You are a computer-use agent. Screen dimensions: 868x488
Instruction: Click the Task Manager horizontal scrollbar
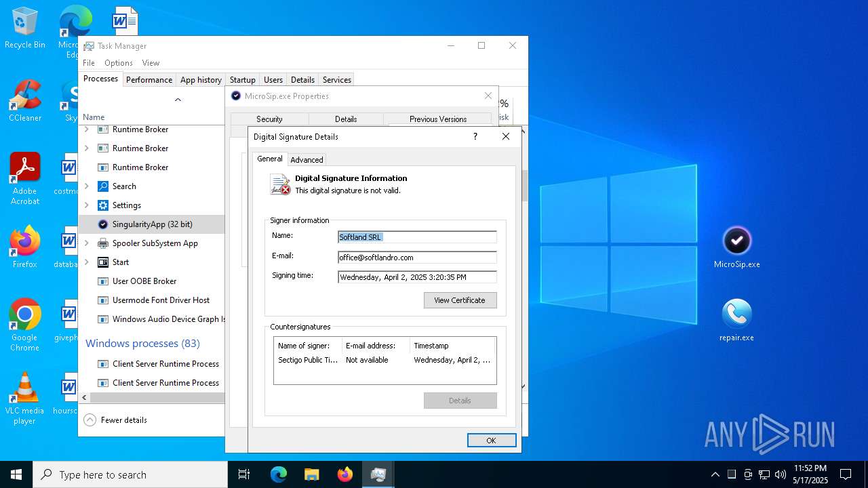click(157, 398)
